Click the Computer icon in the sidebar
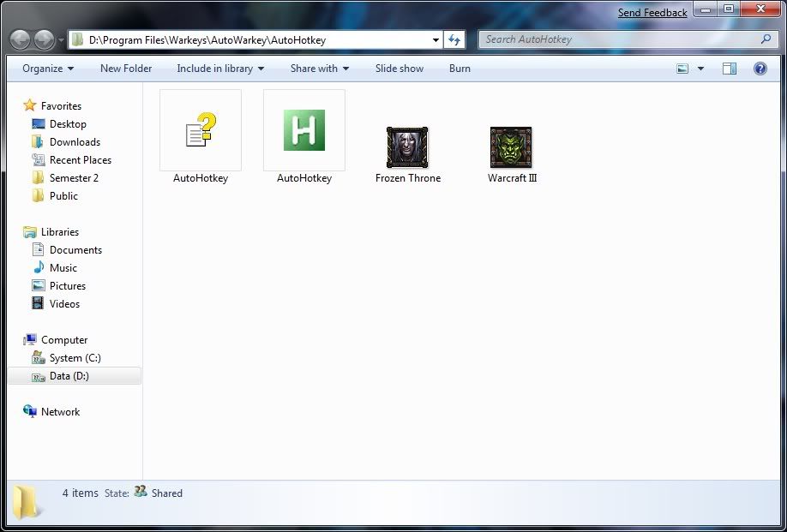Viewport: 787px width, 532px height. tap(30, 339)
